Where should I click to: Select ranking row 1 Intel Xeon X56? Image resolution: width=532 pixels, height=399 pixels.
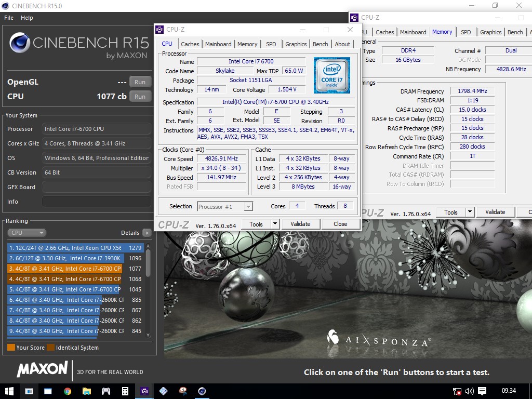tap(75, 248)
